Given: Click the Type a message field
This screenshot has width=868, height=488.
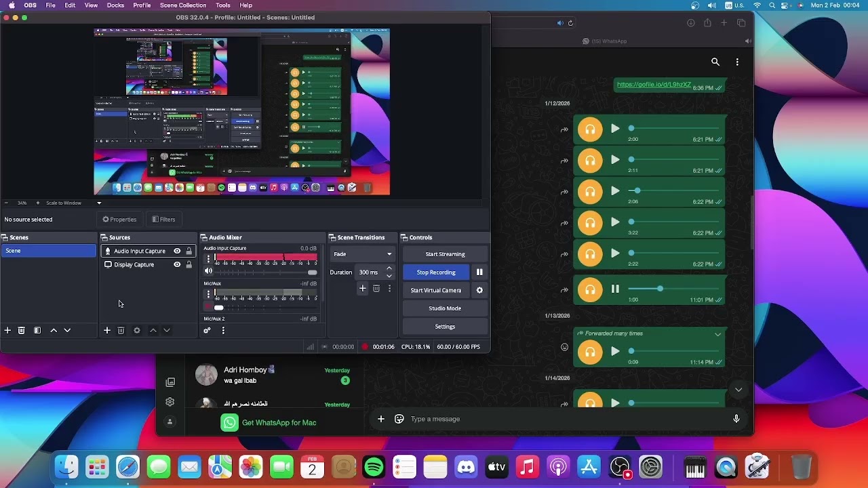Looking at the screenshot, I should (566, 419).
